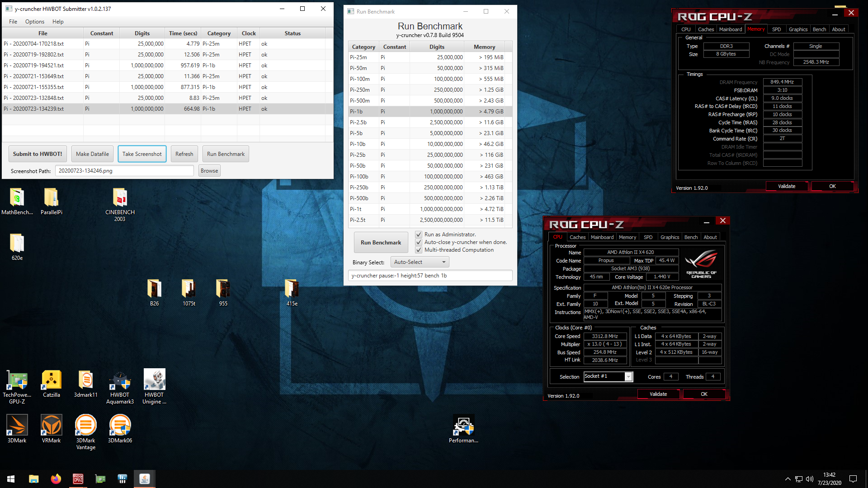Open File Explorer from the taskbar

click(x=33, y=479)
